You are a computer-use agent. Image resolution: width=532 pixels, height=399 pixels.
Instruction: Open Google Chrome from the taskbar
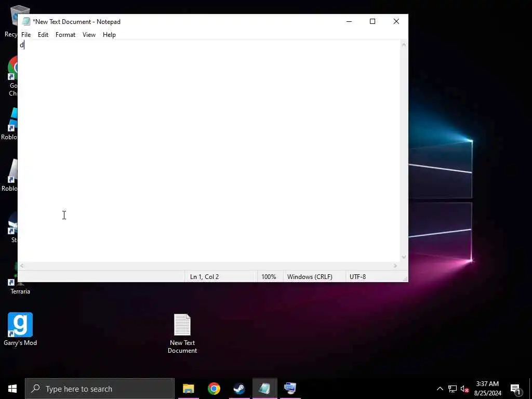pos(214,389)
